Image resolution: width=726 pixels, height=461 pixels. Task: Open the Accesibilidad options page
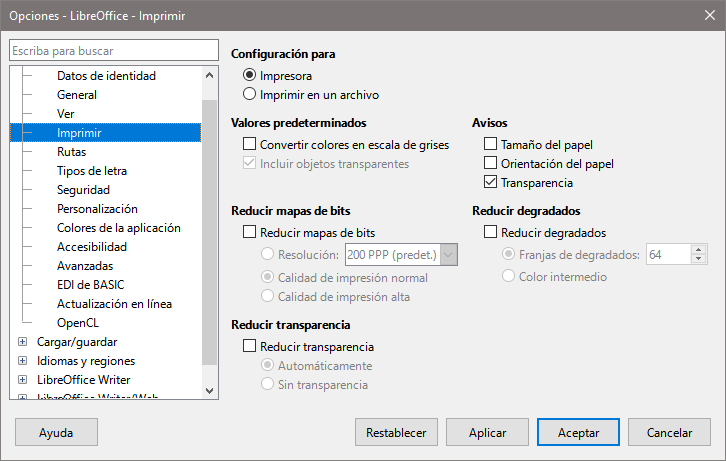click(92, 247)
